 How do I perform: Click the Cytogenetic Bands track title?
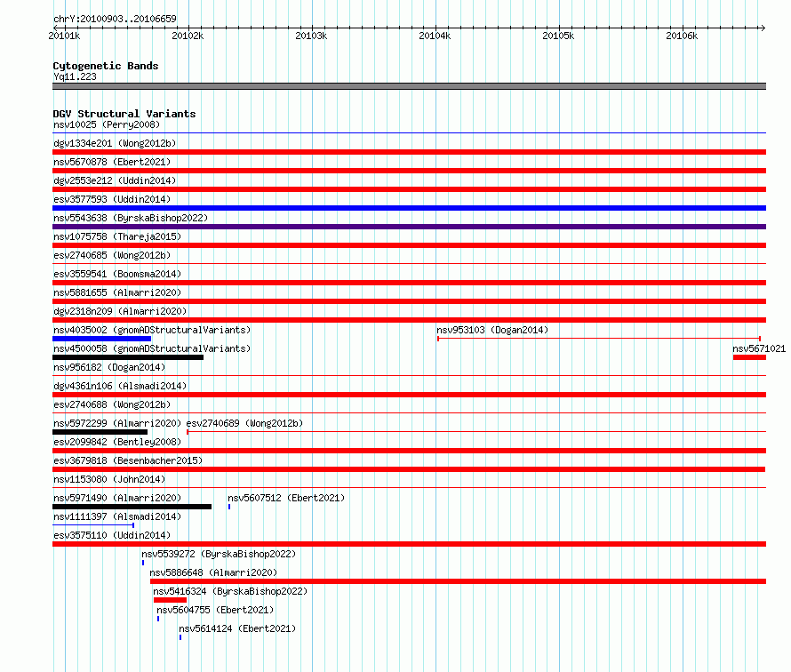pos(106,66)
